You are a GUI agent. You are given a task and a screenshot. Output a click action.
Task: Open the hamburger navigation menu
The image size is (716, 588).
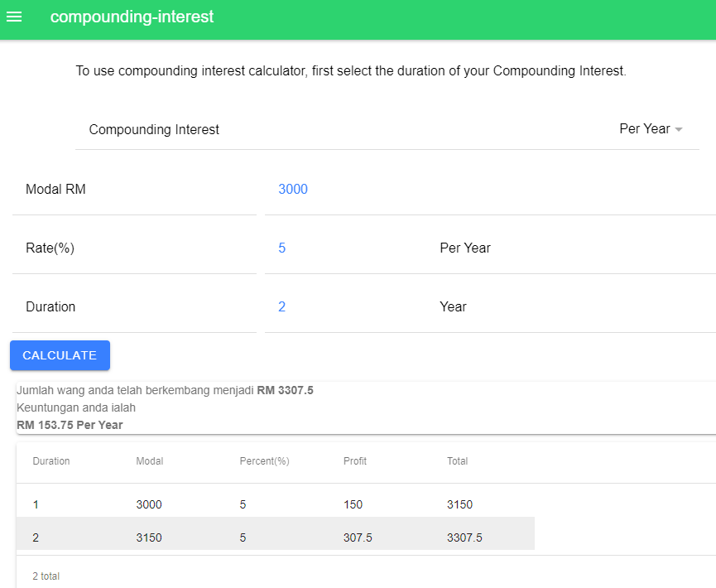(14, 17)
